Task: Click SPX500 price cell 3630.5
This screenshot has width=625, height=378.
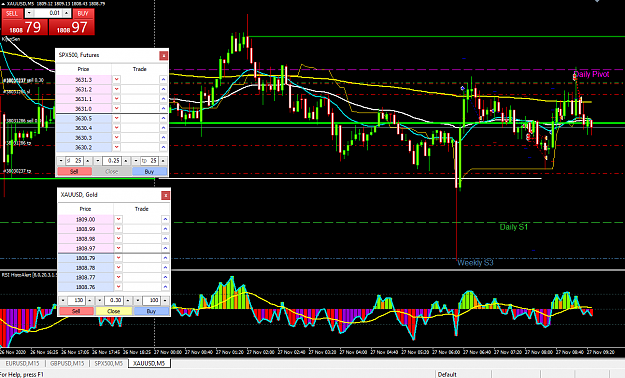Action: click(83, 118)
